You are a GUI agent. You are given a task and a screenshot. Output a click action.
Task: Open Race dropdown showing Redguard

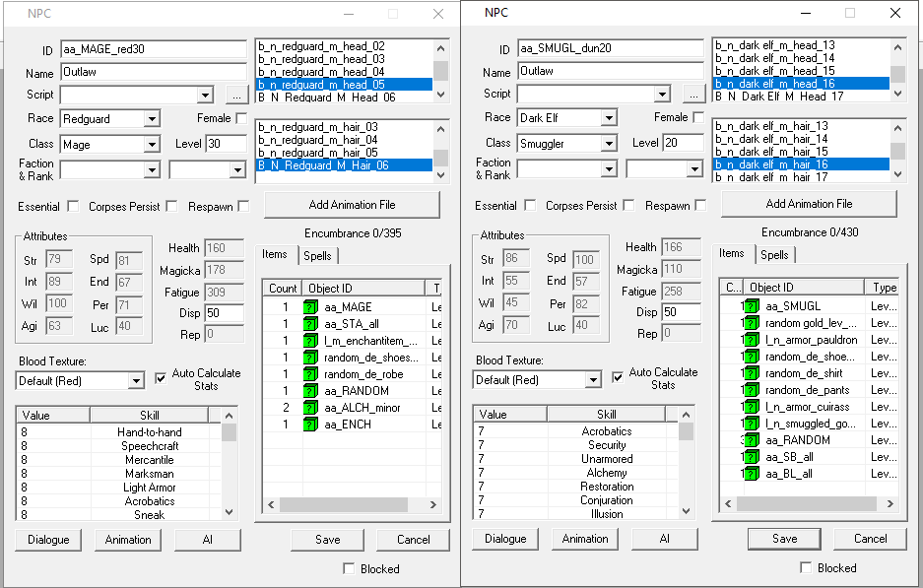152,119
